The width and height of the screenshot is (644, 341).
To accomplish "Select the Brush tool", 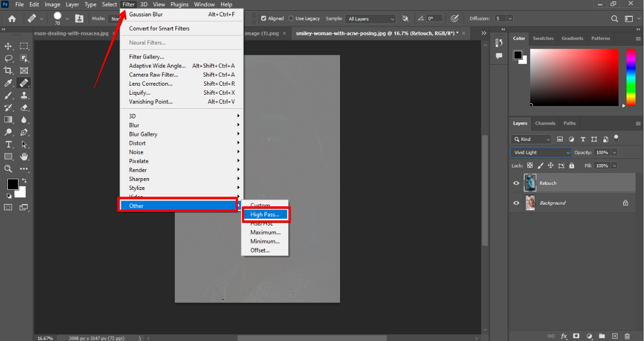I will click(8, 96).
